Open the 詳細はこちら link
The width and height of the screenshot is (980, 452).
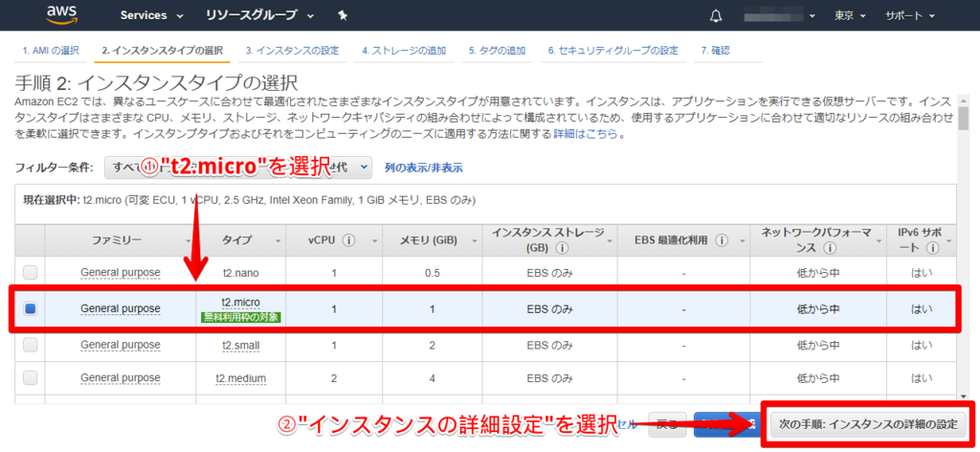click(x=585, y=134)
